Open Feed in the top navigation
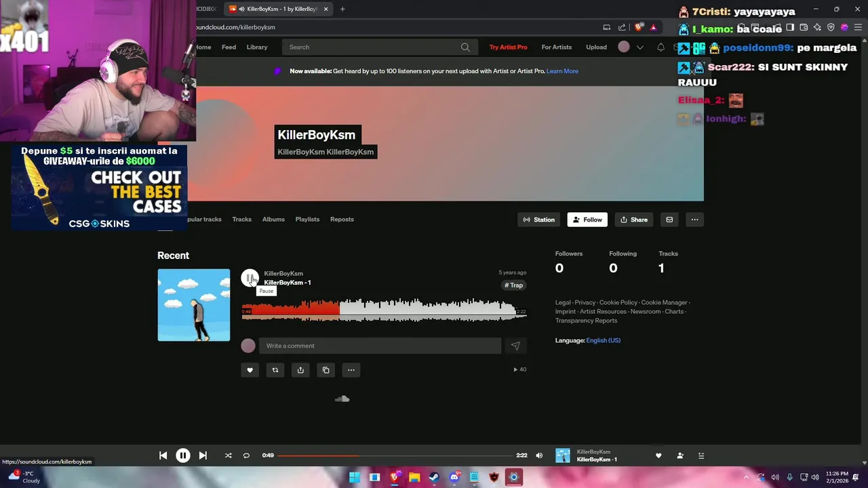Viewport: 868px width, 488px height. click(x=229, y=47)
